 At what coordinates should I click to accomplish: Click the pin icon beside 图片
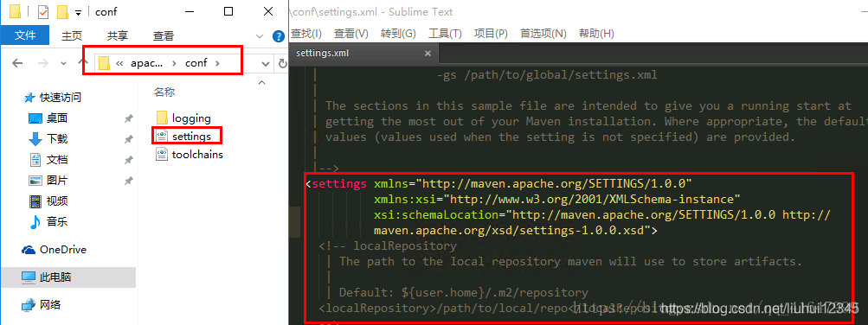point(128,180)
